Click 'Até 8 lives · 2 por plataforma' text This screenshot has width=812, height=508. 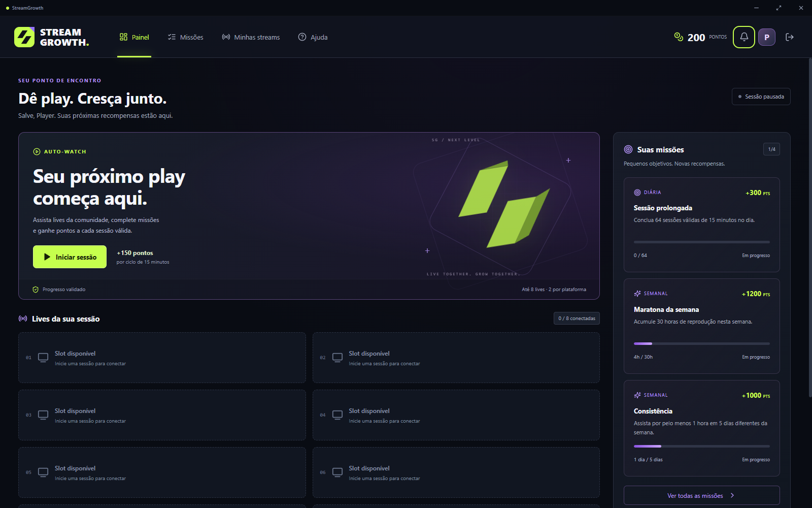(x=554, y=290)
